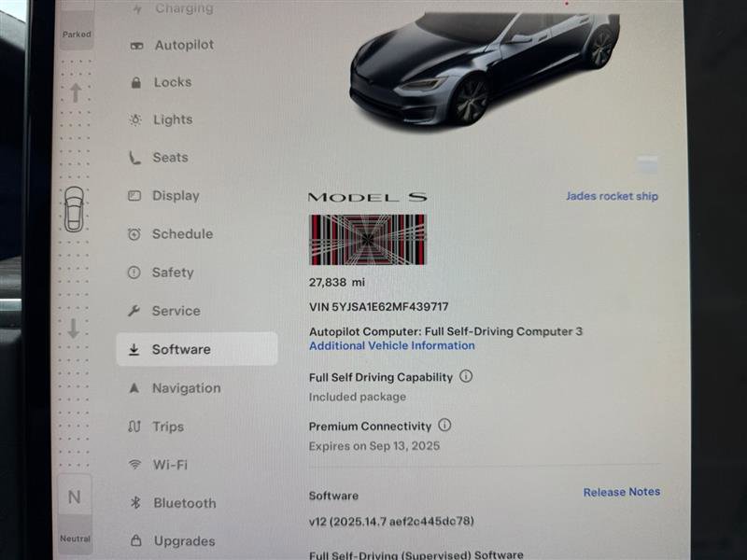
Task: Click the Release Notes link
Action: 622,492
